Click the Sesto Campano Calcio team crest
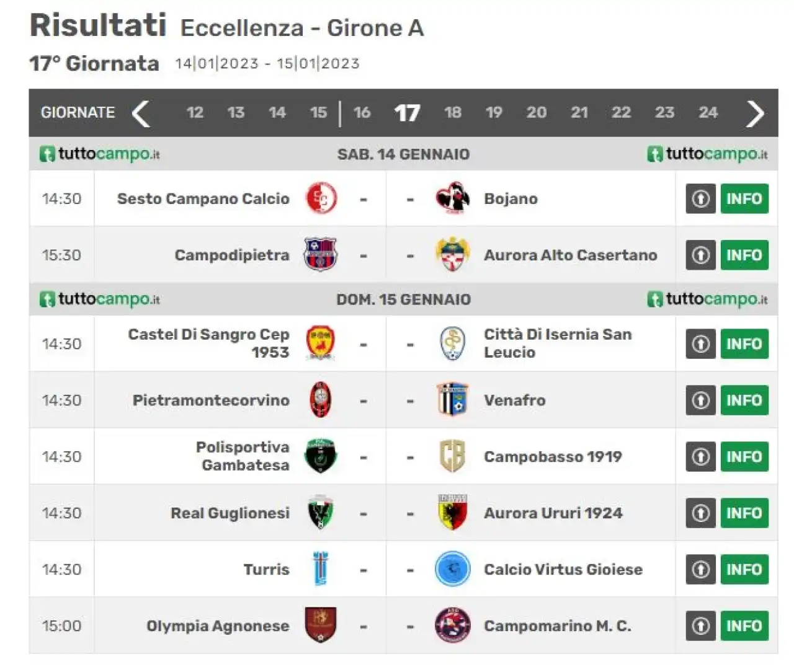The width and height of the screenshot is (794, 672). 321,198
